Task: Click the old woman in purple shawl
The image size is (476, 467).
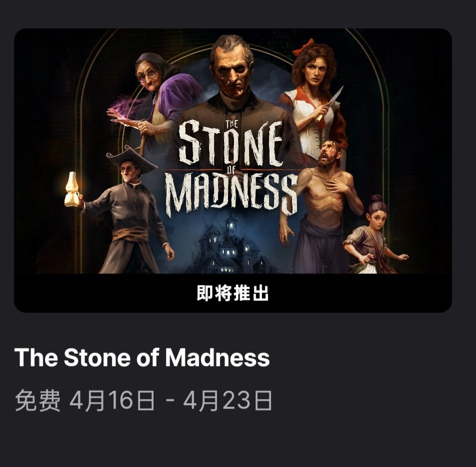Action: tap(158, 100)
